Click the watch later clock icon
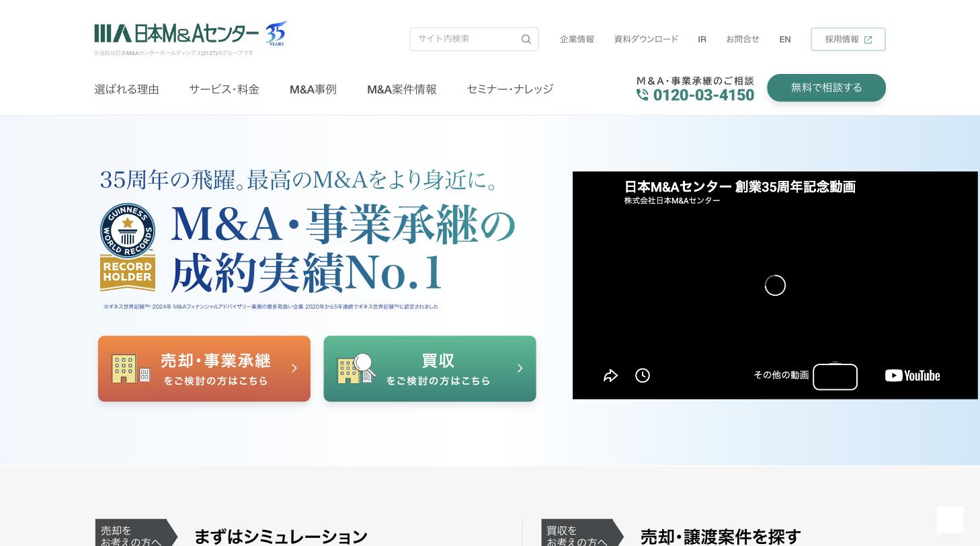Viewport: 980px width, 546px height. (x=643, y=375)
